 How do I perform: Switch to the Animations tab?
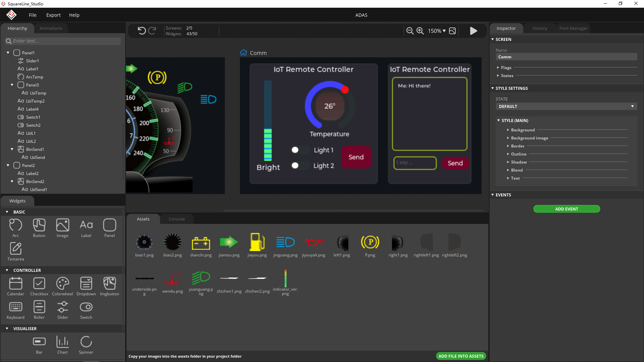tap(51, 28)
